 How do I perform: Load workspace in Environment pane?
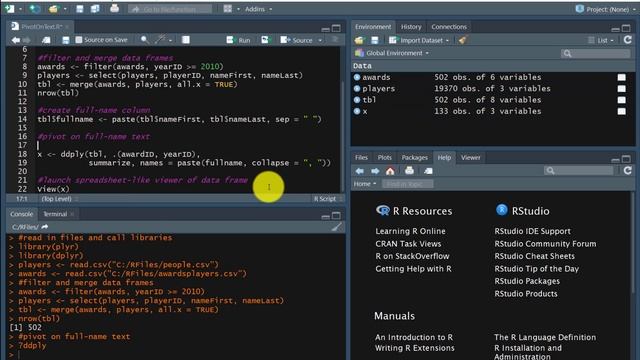pyautogui.click(x=359, y=40)
